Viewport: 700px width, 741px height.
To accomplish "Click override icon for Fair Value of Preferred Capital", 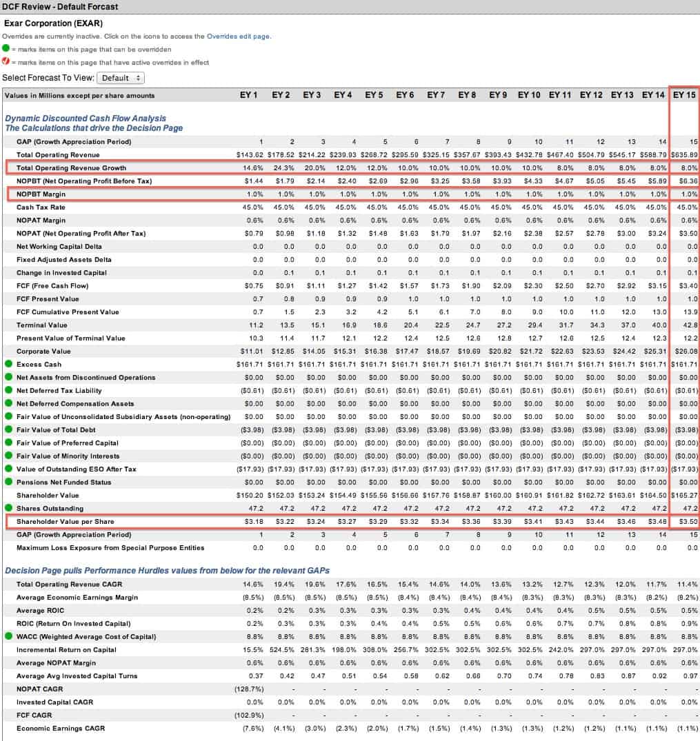I will pyautogui.click(x=8, y=443).
